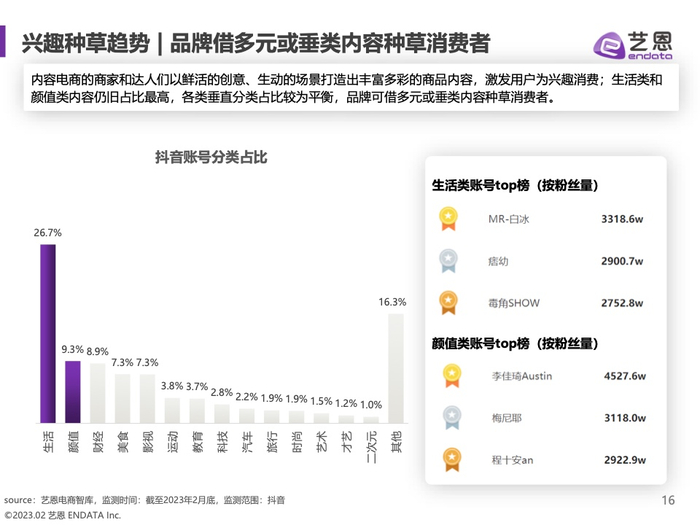Click the 科技 axis label
The width and height of the screenshot is (700, 525).
coord(222,441)
